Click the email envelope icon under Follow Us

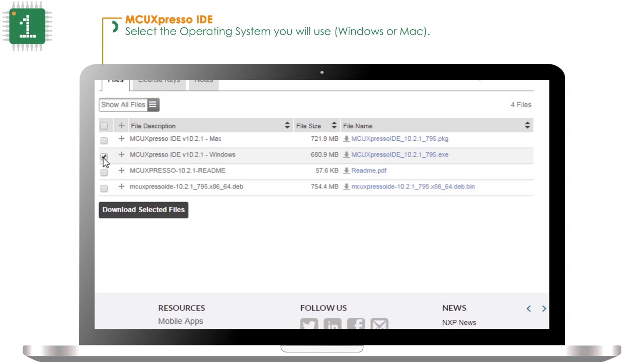click(379, 324)
